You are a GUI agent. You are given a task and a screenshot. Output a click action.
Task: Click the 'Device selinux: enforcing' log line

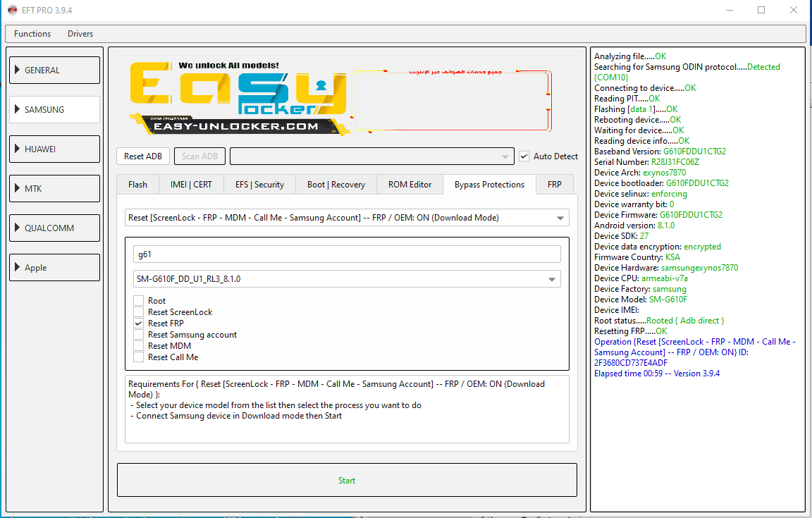pos(641,194)
